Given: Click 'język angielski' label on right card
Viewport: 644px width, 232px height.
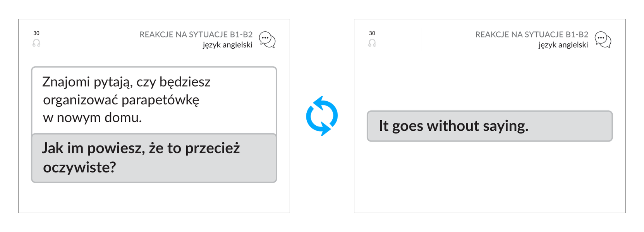Looking at the screenshot, I should coord(563,45).
